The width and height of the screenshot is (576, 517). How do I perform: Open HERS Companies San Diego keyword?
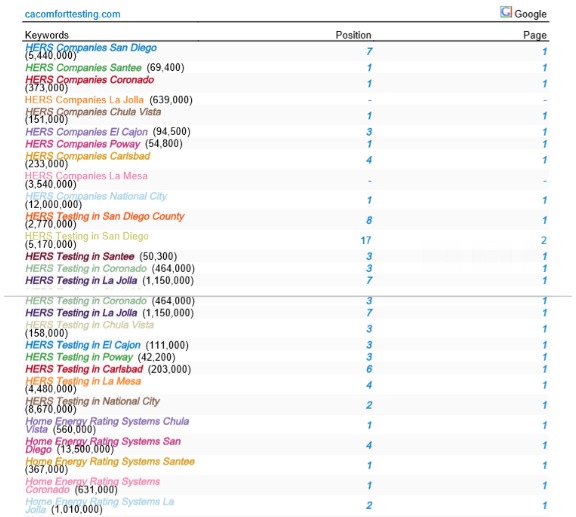[91, 47]
